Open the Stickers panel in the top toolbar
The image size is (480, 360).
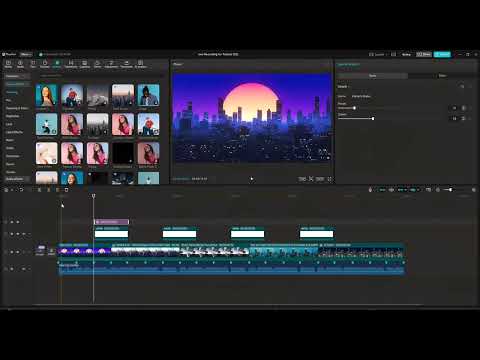coord(45,64)
